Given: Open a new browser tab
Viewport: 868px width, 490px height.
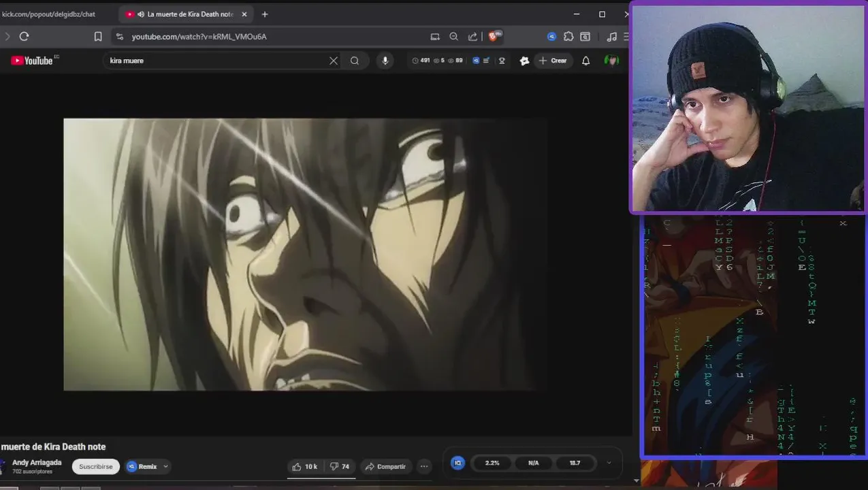Looking at the screenshot, I should pyautogui.click(x=265, y=14).
